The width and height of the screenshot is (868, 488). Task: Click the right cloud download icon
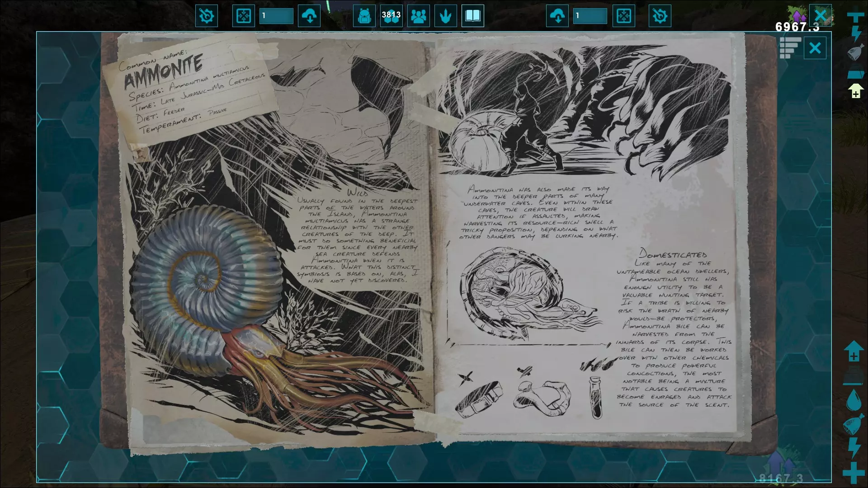(557, 16)
